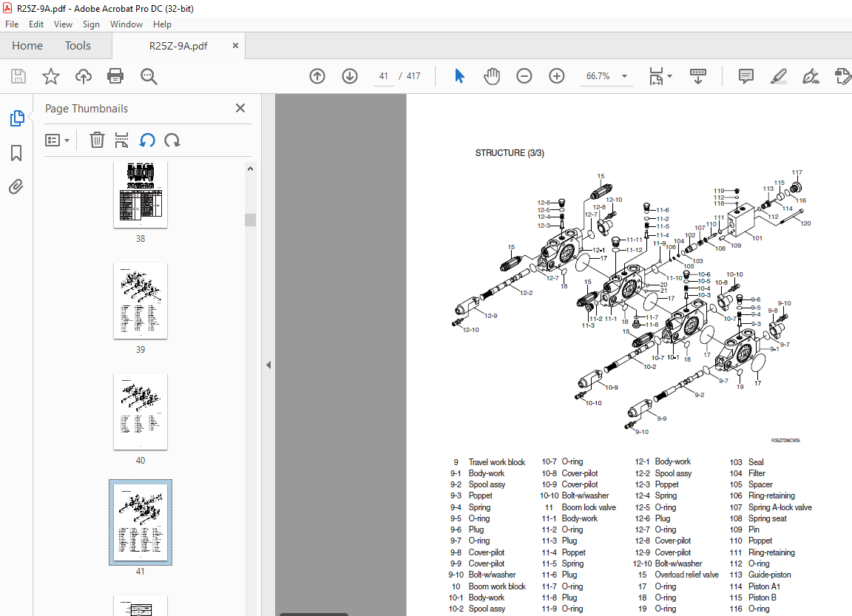Click 'Boom lock valve' in parts list
Image resolution: width=852 pixels, height=616 pixels.
tap(589, 507)
